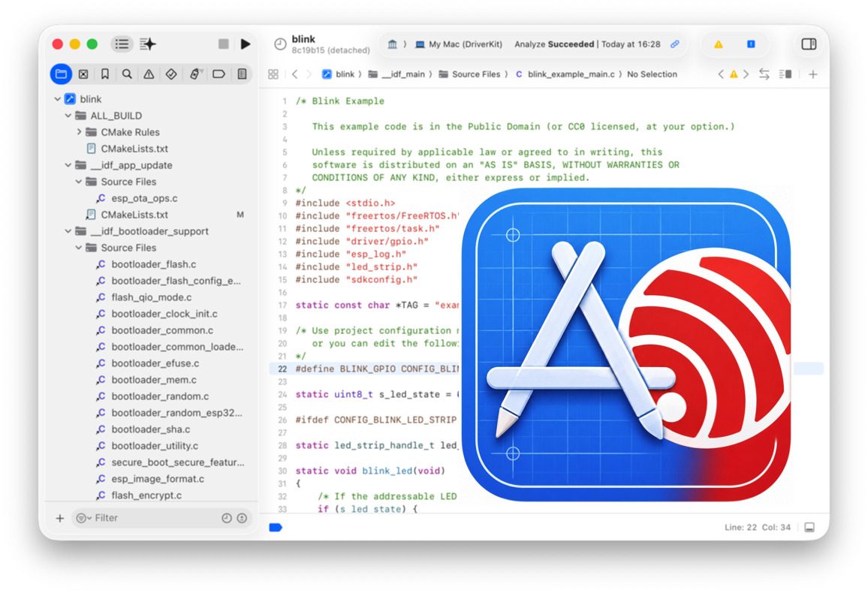Click the No Selection breadcrumb
Screen dimensions: 868x596
click(652, 74)
